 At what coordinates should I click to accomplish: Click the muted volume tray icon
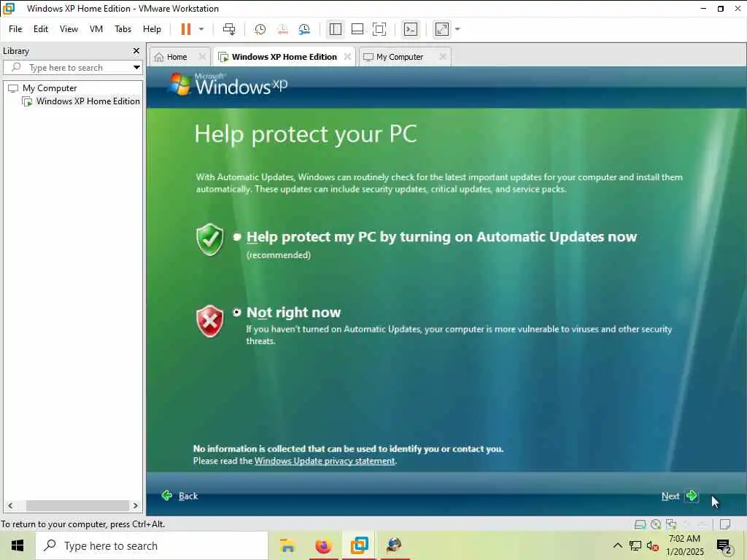click(x=653, y=546)
